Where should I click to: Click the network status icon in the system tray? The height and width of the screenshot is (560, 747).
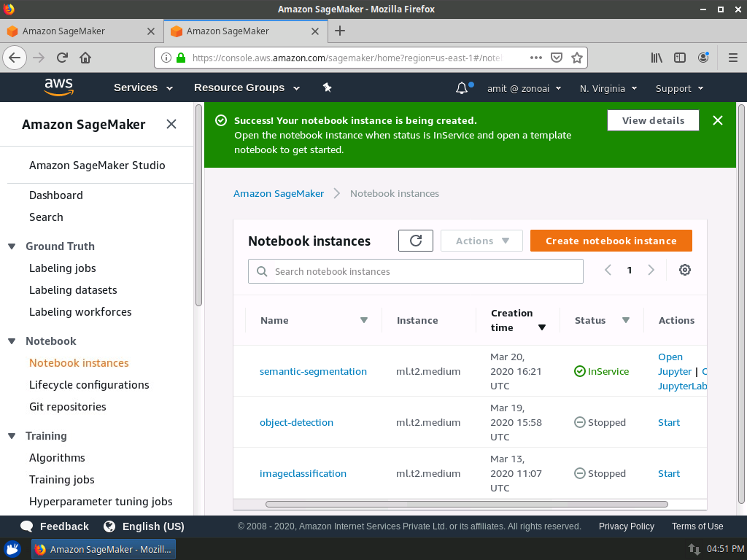click(x=694, y=549)
